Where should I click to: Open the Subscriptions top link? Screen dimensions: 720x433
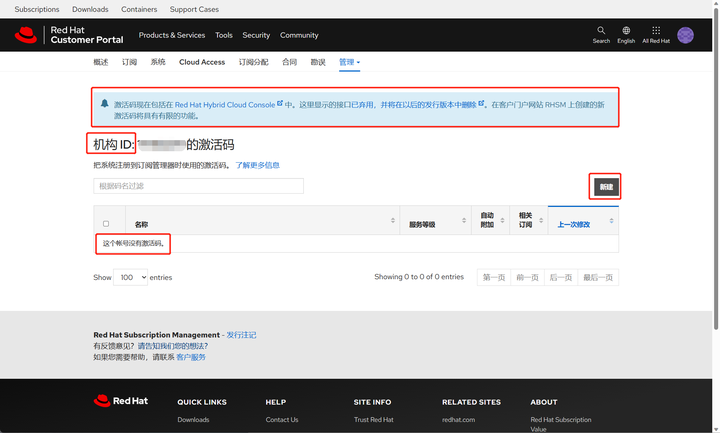point(37,9)
